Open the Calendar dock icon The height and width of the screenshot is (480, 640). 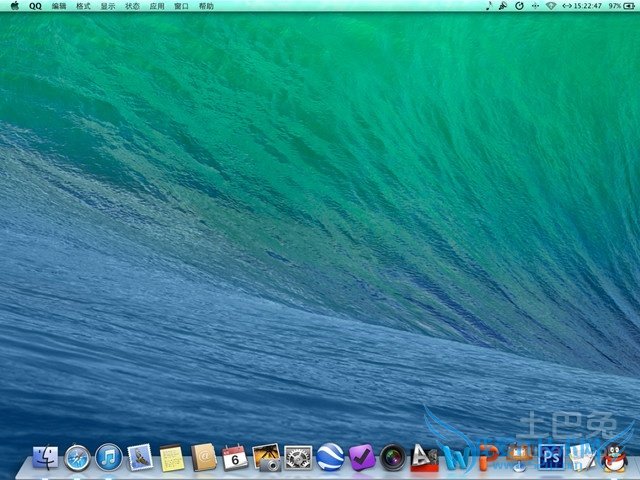pos(235,458)
